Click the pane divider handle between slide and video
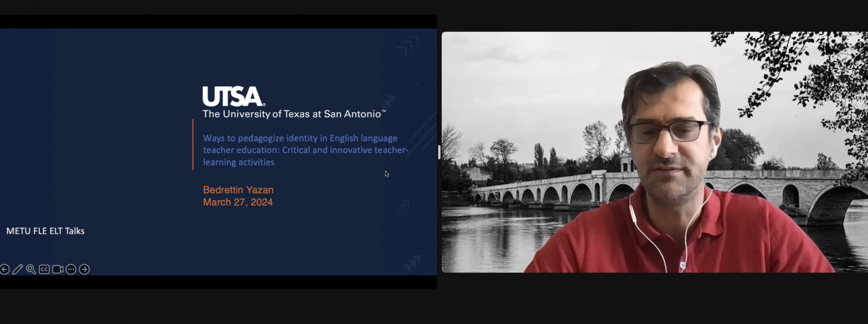The image size is (868, 324). [x=439, y=152]
